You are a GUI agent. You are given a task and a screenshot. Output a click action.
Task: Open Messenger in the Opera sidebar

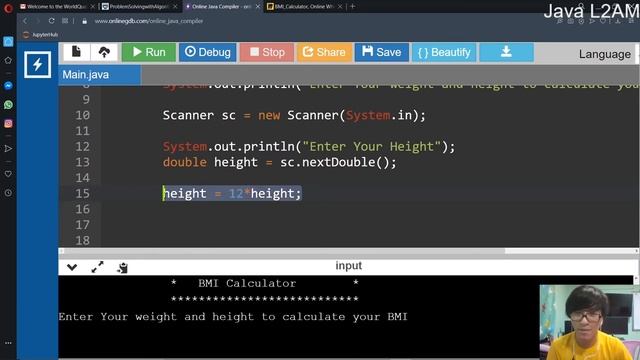8,86
